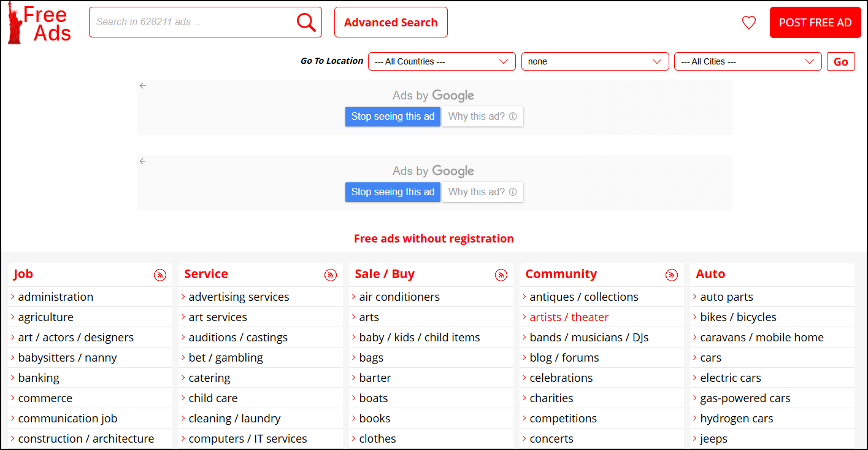Open the Community category header
This screenshot has height=450, width=868.
(561, 274)
